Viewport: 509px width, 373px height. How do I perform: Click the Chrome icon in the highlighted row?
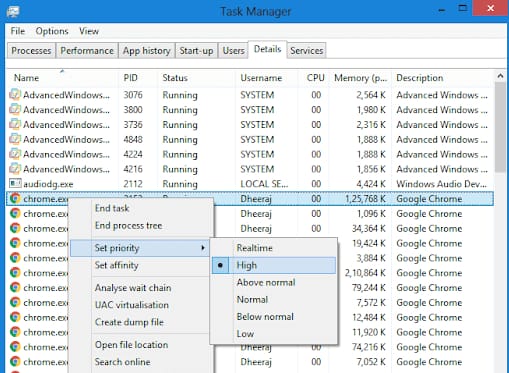(15, 199)
